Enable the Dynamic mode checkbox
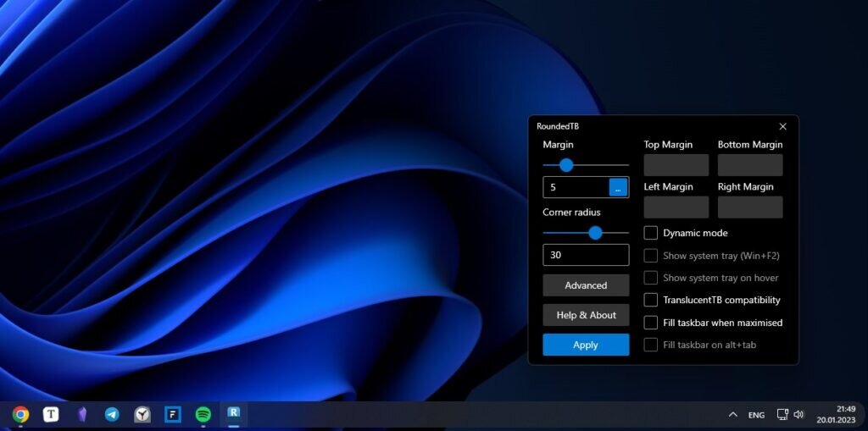868x431 pixels. (650, 233)
